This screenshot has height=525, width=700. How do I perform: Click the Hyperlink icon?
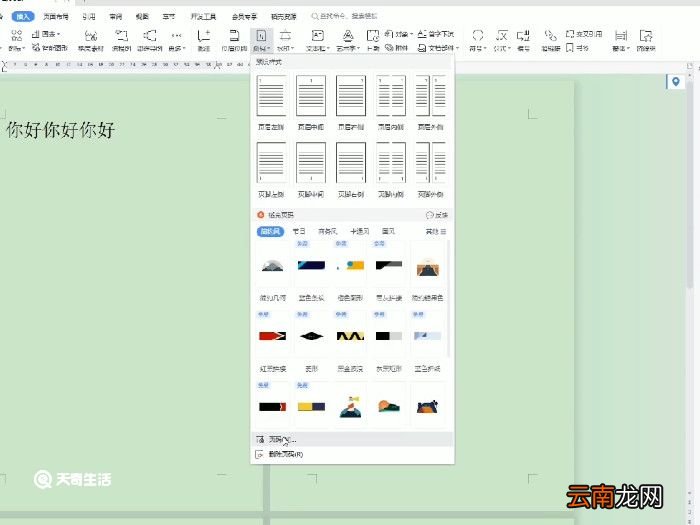(x=550, y=40)
